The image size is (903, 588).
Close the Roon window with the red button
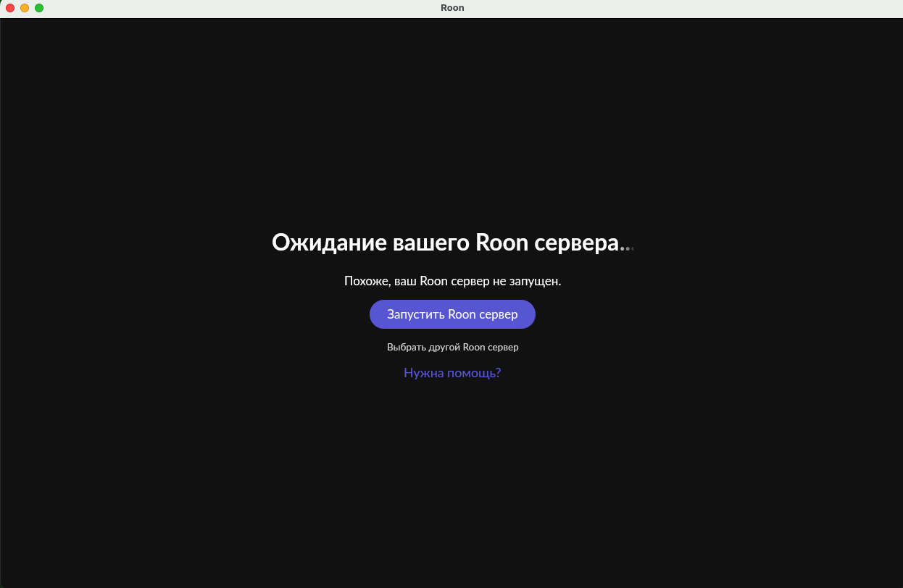coord(10,8)
